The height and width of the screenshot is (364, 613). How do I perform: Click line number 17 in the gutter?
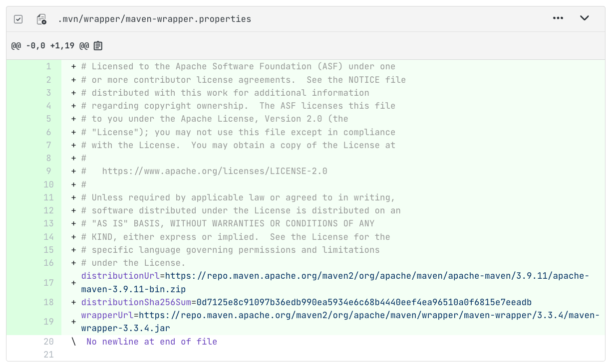pyautogui.click(x=48, y=283)
